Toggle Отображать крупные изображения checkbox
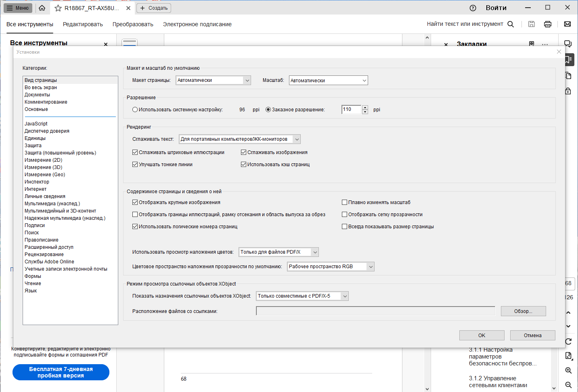578x392 pixels. [x=135, y=202]
